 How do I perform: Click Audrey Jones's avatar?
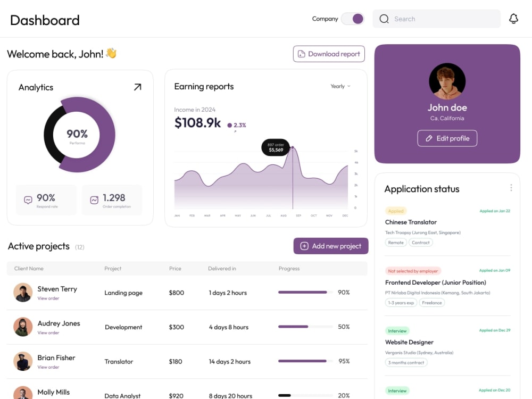23,327
